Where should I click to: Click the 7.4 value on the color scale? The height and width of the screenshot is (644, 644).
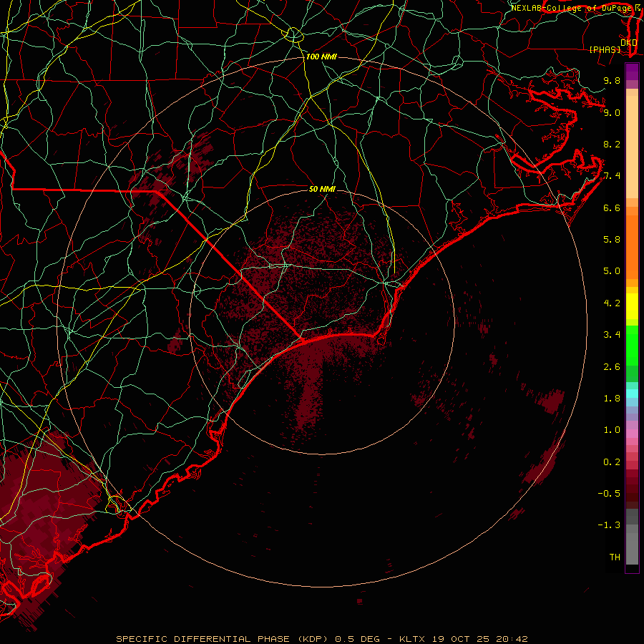coord(612,176)
